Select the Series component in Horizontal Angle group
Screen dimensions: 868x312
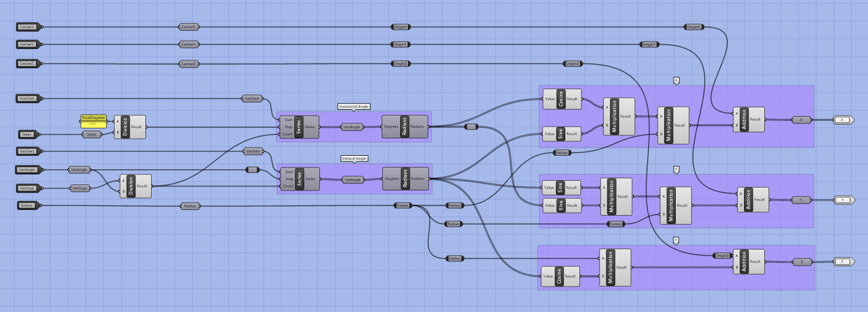tap(299, 127)
